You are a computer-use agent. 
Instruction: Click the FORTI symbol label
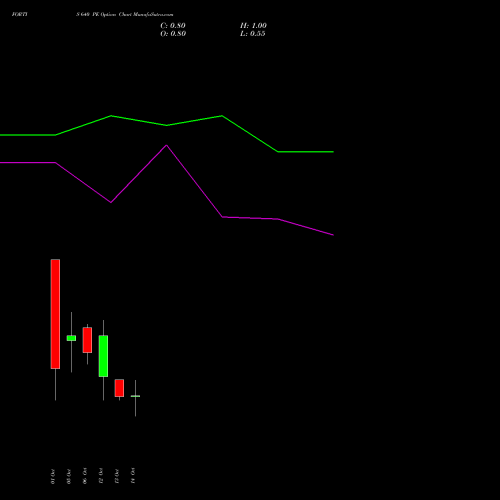click(x=20, y=14)
